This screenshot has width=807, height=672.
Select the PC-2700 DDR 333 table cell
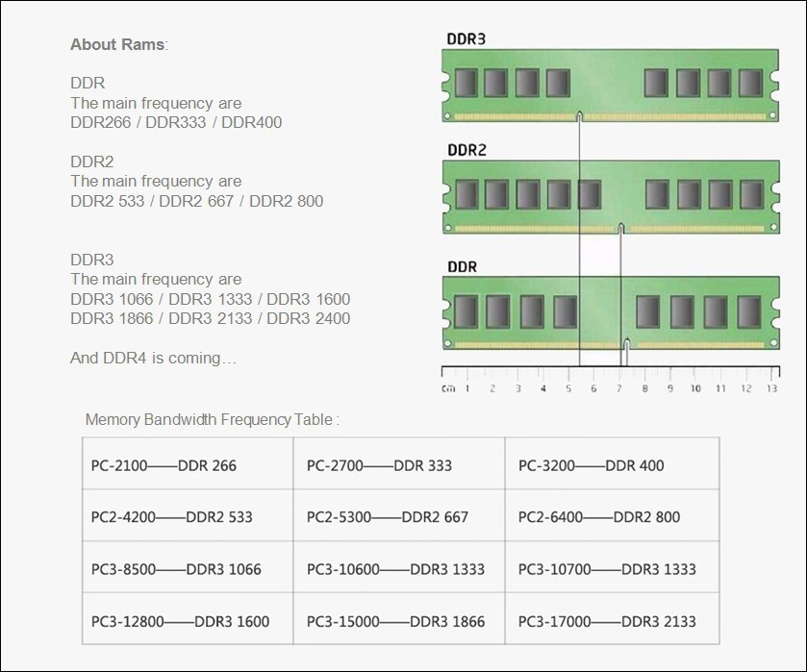[x=399, y=463]
